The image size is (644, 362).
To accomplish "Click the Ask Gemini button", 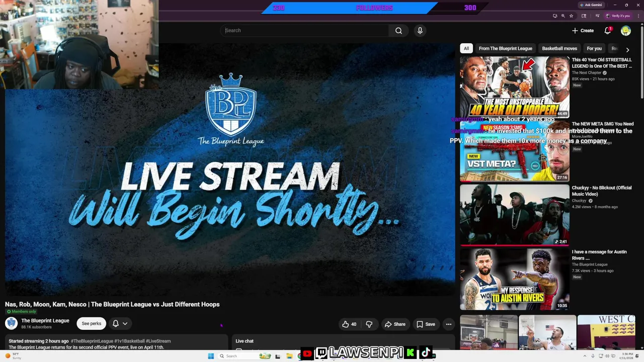I will click(x=591, y=5).
